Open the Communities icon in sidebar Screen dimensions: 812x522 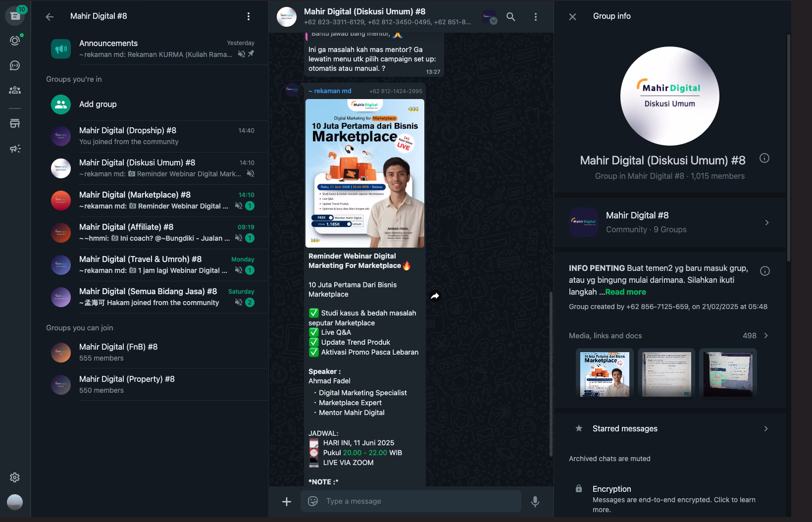(x=15, y=90)
